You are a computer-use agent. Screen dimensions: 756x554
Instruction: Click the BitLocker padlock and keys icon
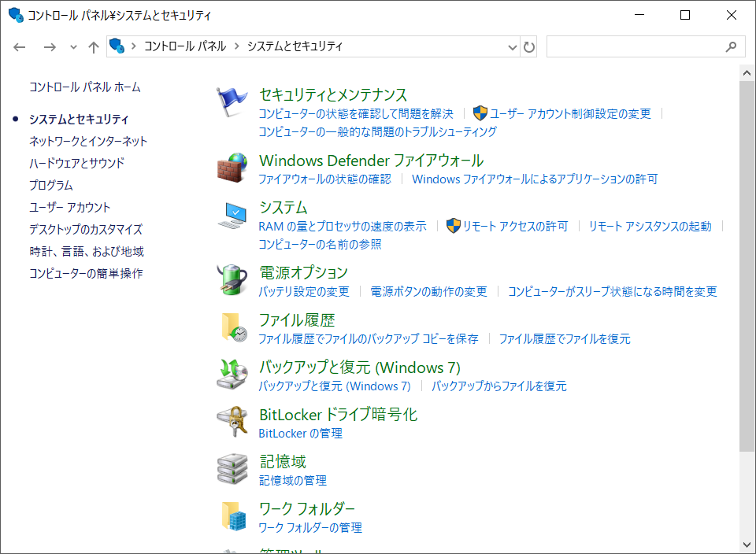(232, 421)
